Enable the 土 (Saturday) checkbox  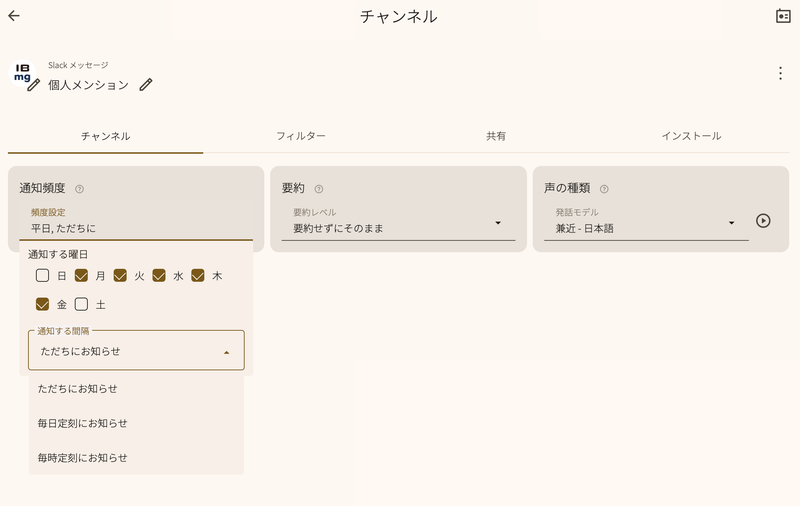click(x=81, y=305)
